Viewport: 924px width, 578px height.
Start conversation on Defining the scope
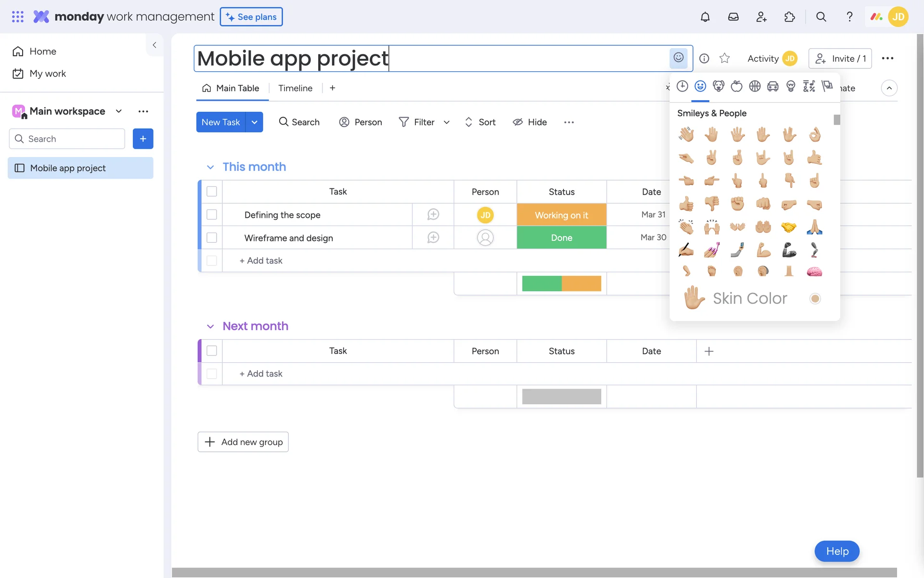click(x=433, y=215)
